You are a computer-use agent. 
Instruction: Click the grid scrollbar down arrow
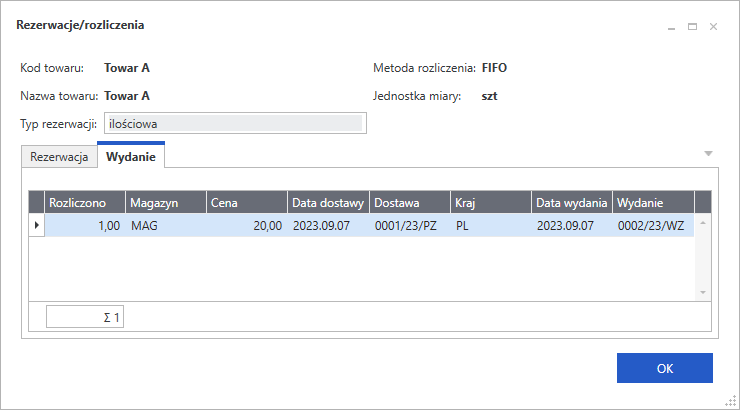coord(702,292)
